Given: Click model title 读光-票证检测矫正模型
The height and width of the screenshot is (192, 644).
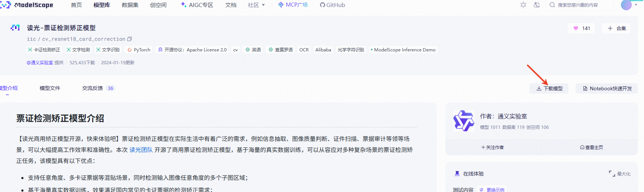Looking at the screenshot, I should click(x=61, y=28).
